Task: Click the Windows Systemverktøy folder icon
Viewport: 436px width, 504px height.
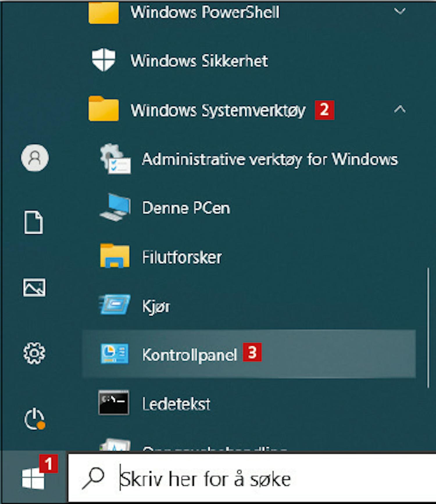Action: click(103, 109)
